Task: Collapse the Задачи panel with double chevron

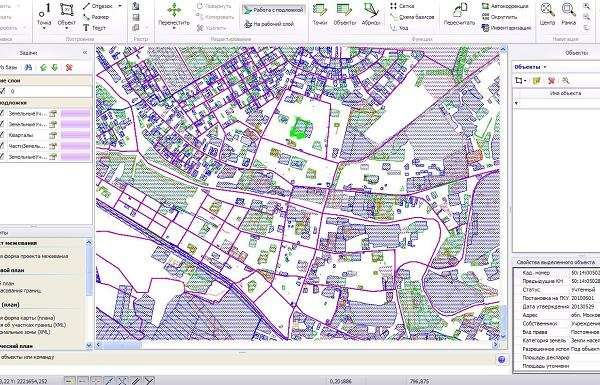Action: (85, 53)
